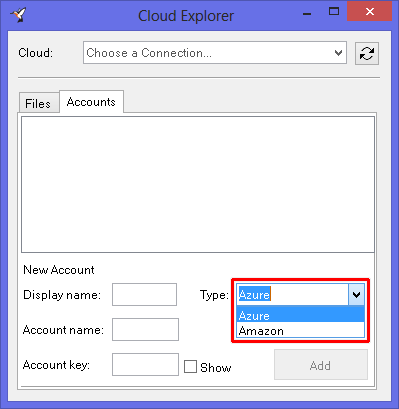
Task: Click the hummingbird app icon in title bar
Action: click(18, 15)
